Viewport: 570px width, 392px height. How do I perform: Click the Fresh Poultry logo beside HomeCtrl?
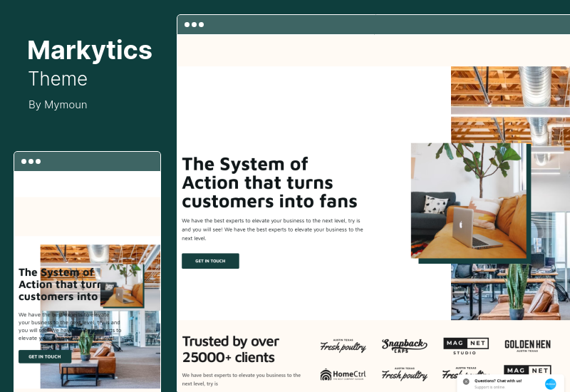(404, 374)
